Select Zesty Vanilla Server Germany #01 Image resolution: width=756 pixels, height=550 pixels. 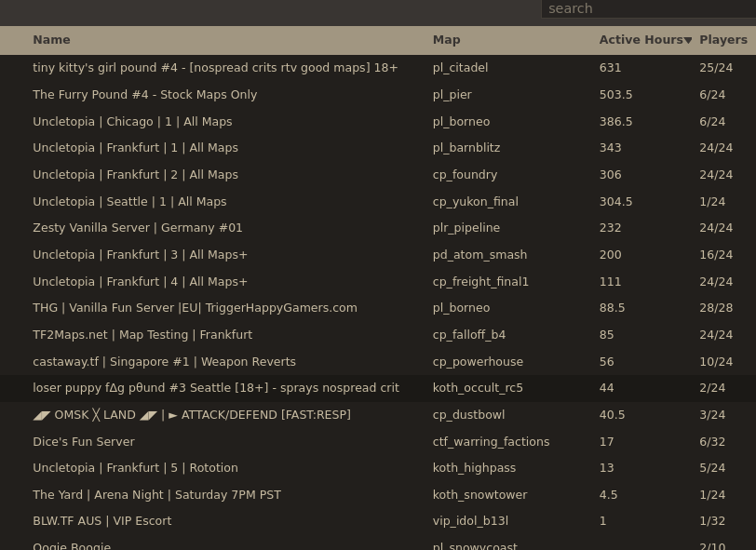coord(378,227)
